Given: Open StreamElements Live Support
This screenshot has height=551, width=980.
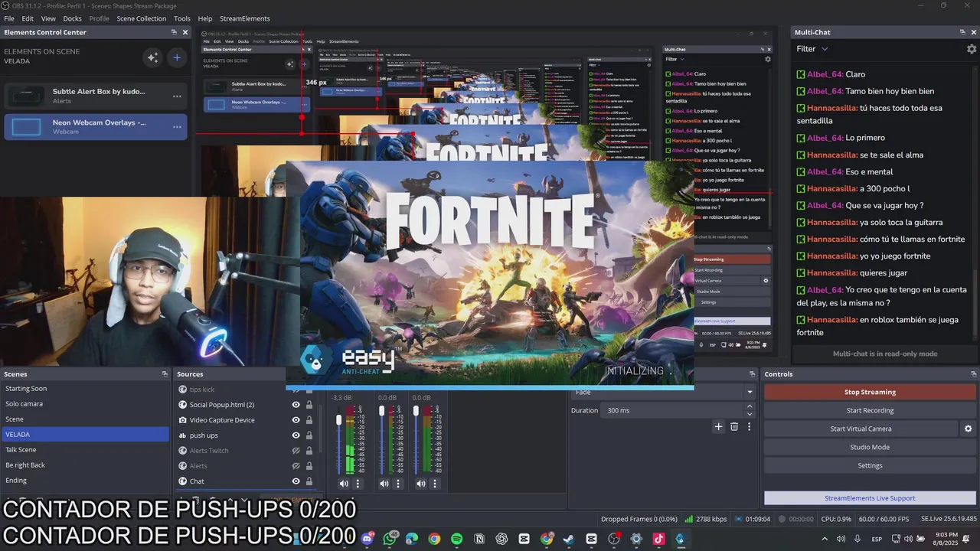Looking at the screenshot, I should click(x=870, y=498).
